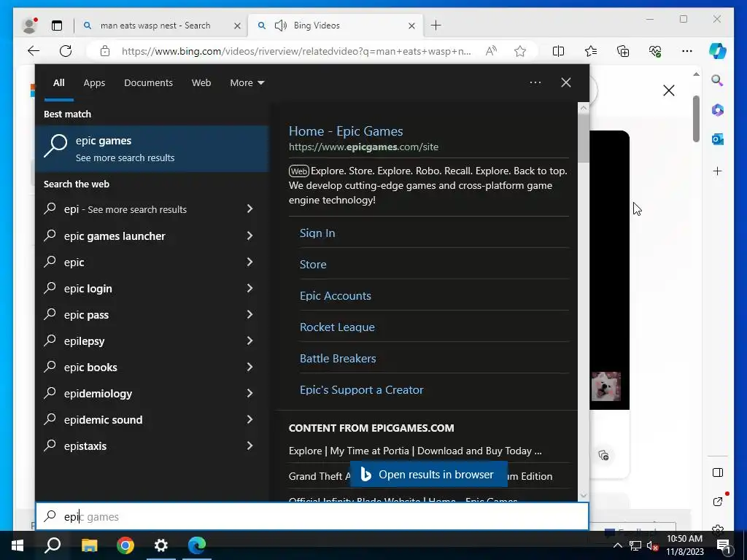Open Outlook sidebar icon
This screenshot has width=747, height=560.
pos(718,139)
